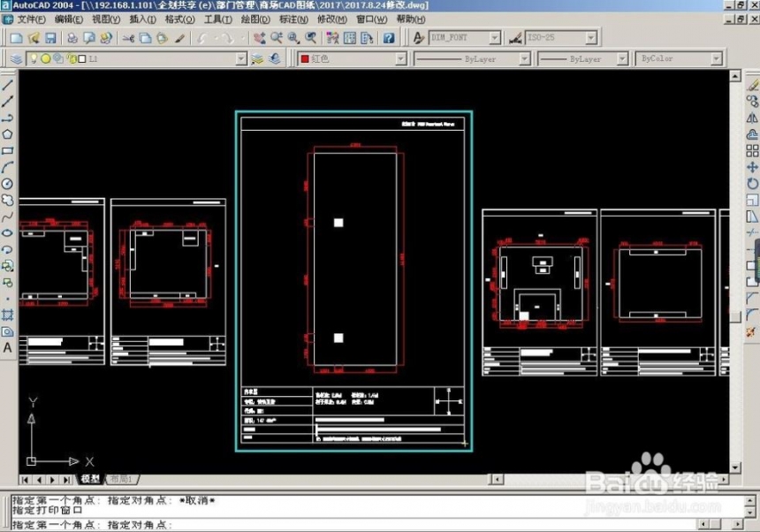Select the Arc draw tool
This screenshot has width=760, height=532.
coord(8,168)
